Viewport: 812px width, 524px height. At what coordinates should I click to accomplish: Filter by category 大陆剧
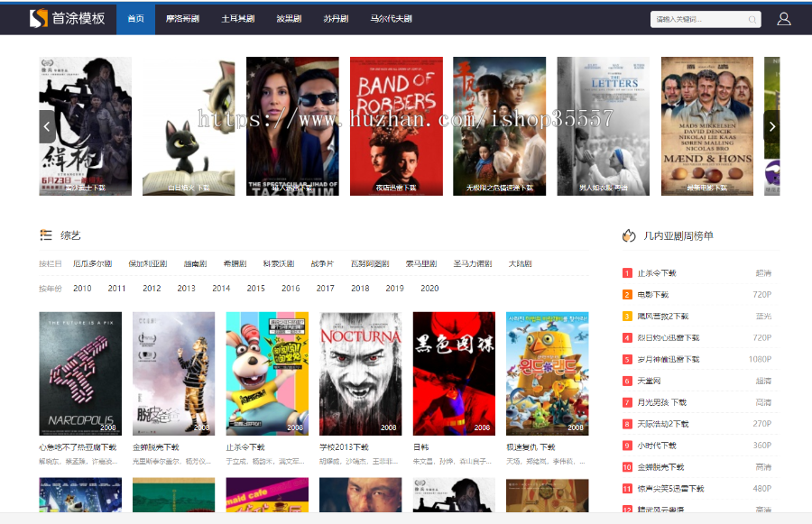(520, 263)
